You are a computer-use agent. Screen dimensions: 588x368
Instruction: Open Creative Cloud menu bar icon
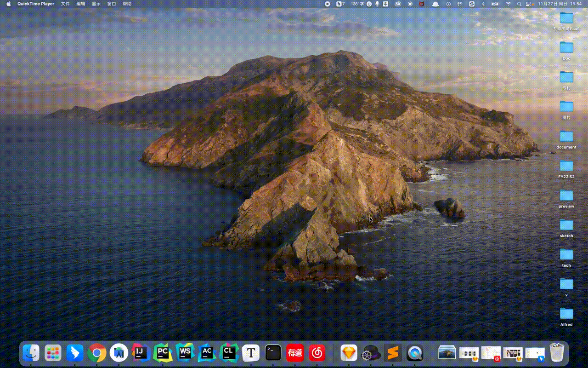tap(398, 4)
